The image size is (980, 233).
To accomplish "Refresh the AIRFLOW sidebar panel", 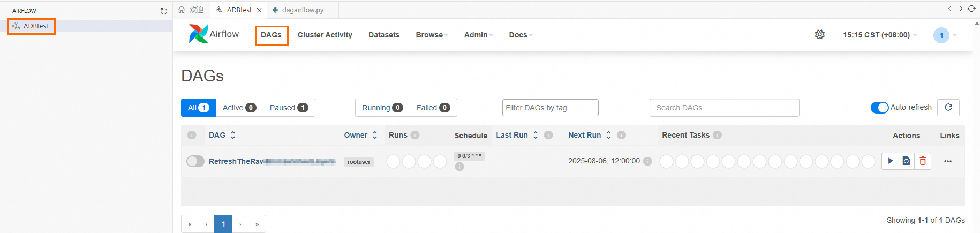I will click(164, 11).
